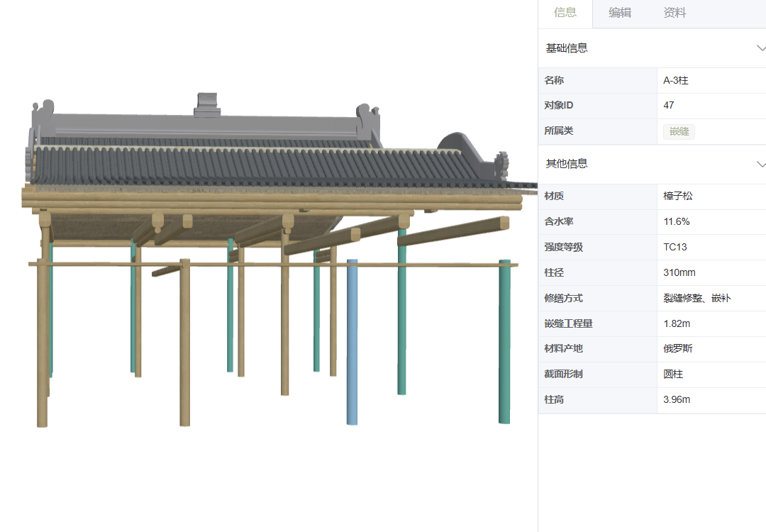Click the 材料产地 label
Viewport: 766px width, 532px height.
(x=563, y=348)
